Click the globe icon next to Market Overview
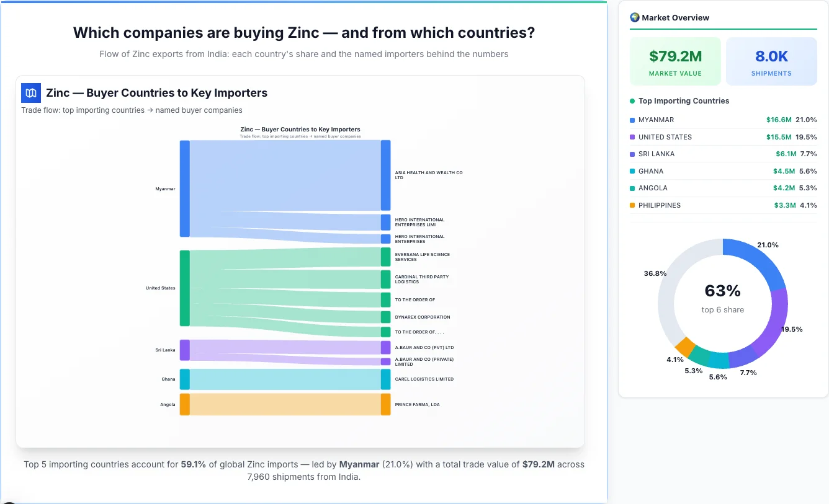Image resolution: width=829 pixels, height=504 pixels. click(x=634, y=17)
